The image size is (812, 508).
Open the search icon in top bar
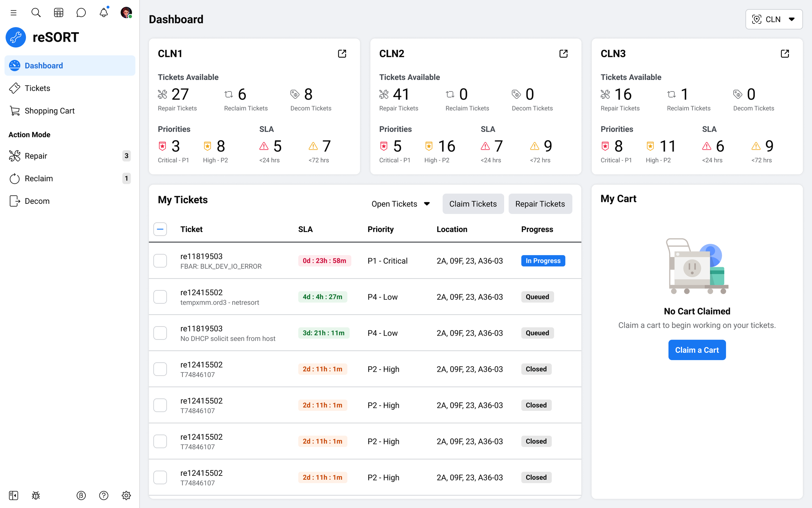point(36,13)
